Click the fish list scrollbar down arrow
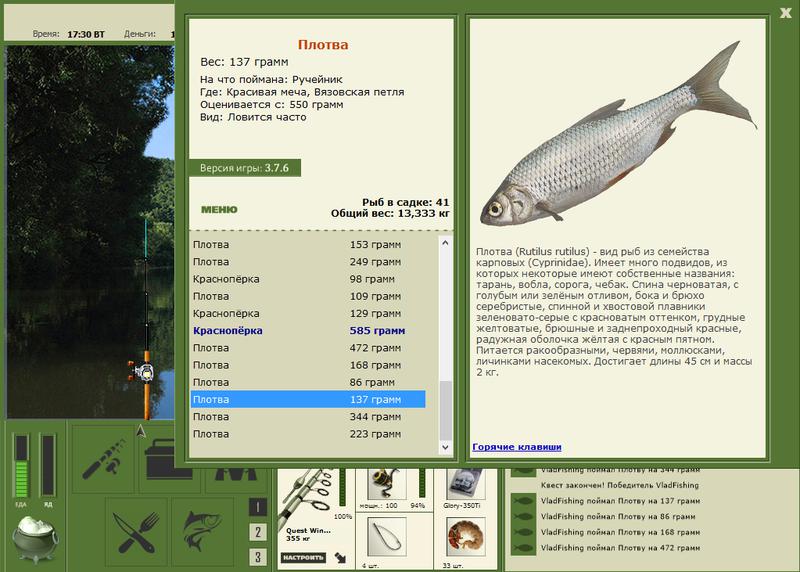Screen dimensions: 800x572 (x=445, y=447)
